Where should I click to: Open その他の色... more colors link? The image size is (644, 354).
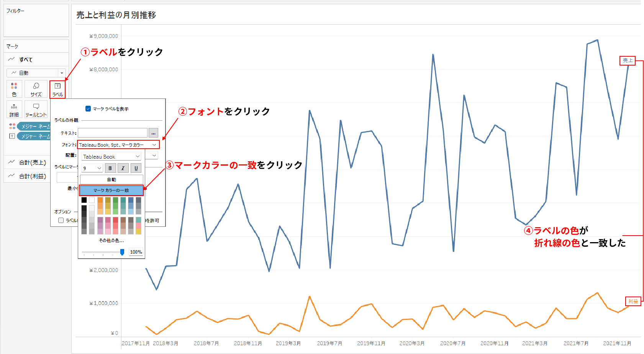111,241
